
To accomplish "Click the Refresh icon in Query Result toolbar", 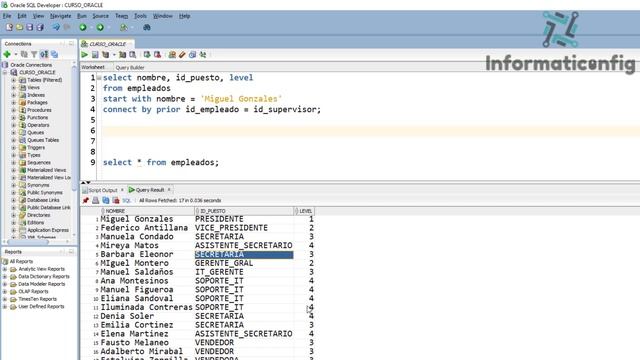I will (106, 200).
